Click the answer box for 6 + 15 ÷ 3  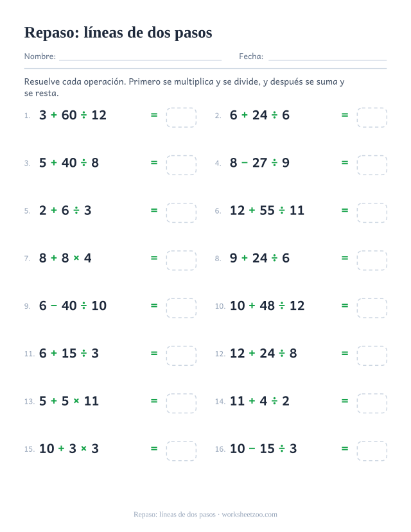pyautogui.click(x=181, y=356)
